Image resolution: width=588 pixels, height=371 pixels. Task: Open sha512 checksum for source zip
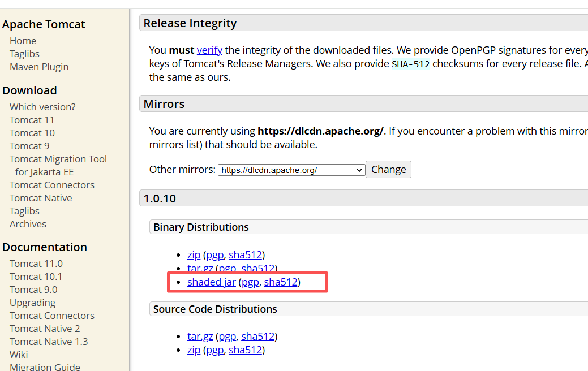tap(245, 350)
